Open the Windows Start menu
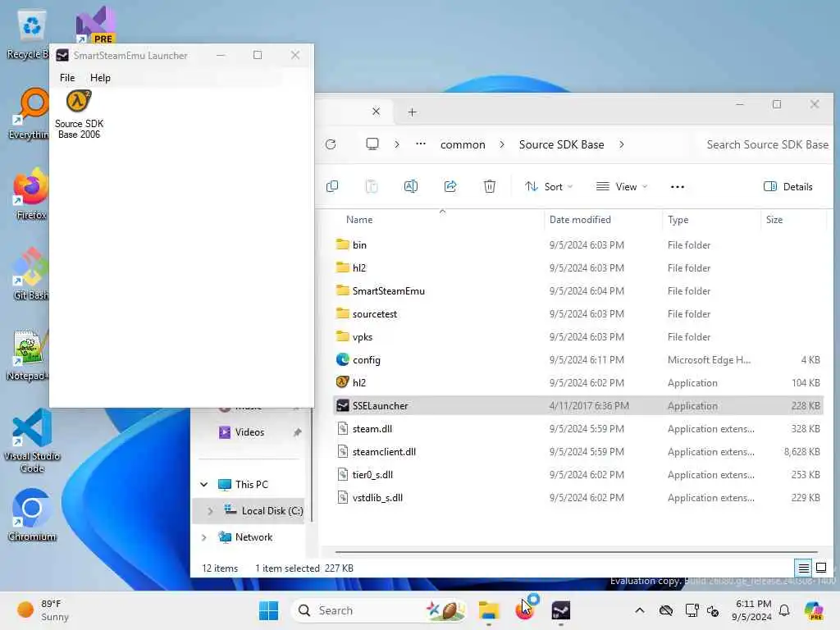The width and height of the screenshot is (840, 630). (268, 610)
